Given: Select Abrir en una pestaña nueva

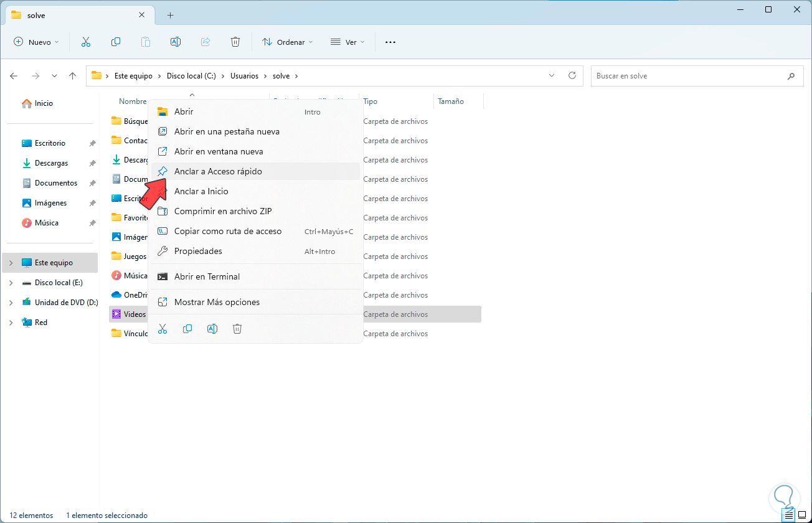Looking at the screenshot, I should coord(255,131).
